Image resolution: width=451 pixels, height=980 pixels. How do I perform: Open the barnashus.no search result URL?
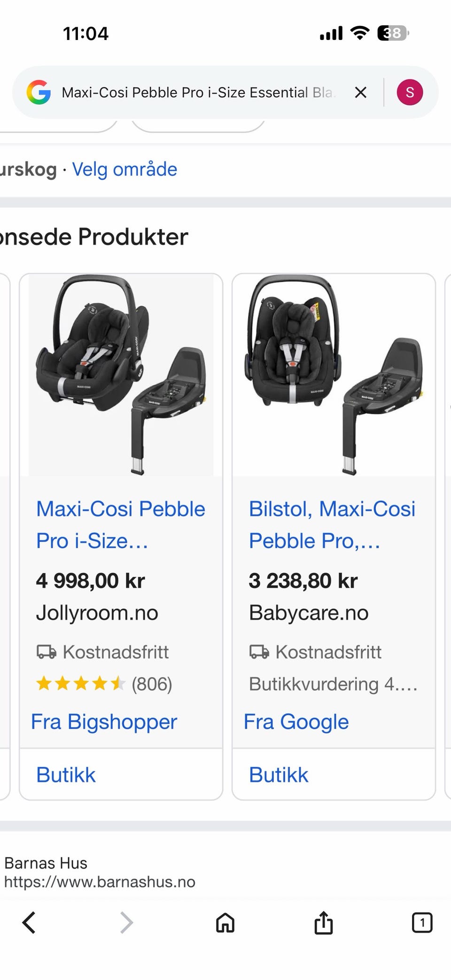click(100, 882)
